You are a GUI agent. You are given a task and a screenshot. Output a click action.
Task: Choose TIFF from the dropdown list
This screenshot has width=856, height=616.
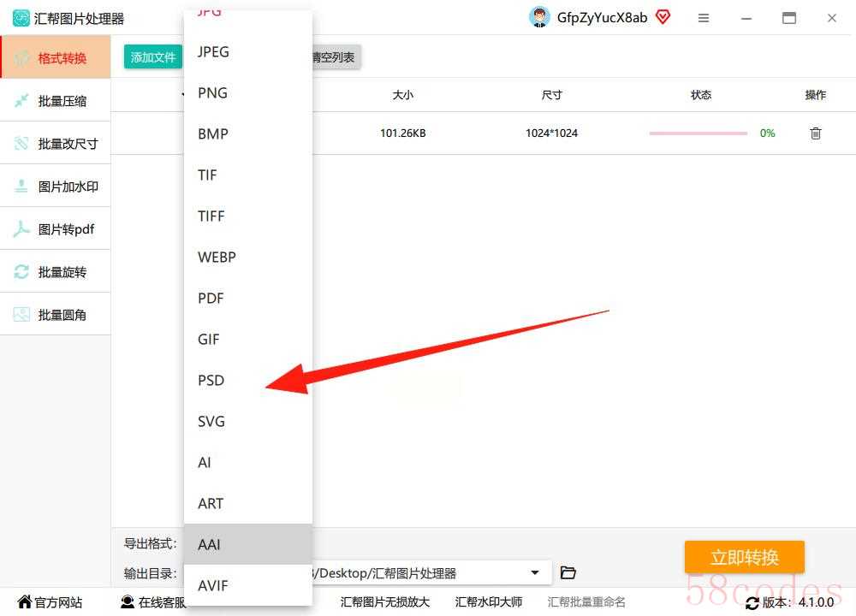[x=248, y=216]
